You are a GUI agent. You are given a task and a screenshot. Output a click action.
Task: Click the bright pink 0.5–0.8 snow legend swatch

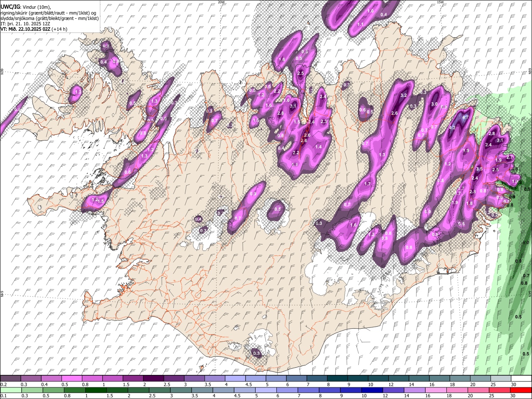pos(71,378)
